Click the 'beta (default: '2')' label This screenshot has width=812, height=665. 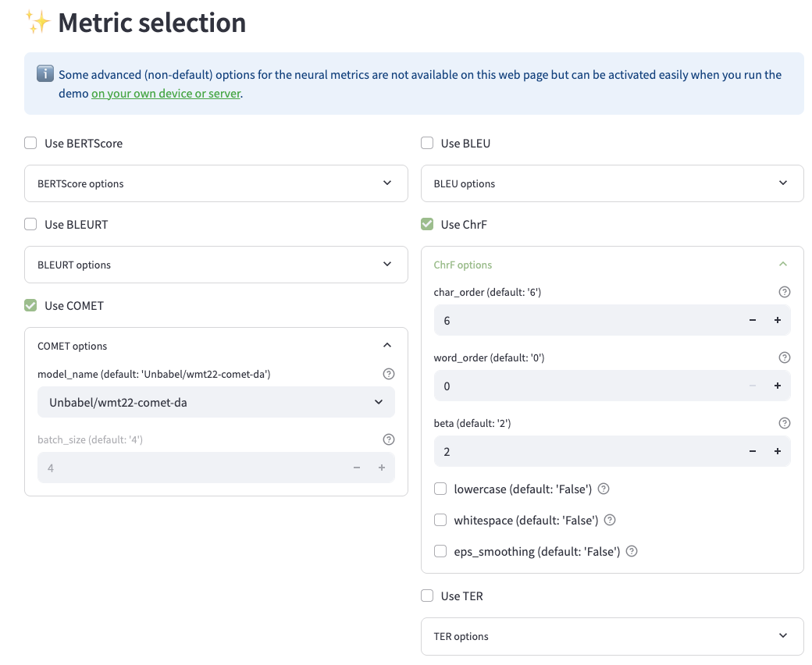(x=472, y=423)
